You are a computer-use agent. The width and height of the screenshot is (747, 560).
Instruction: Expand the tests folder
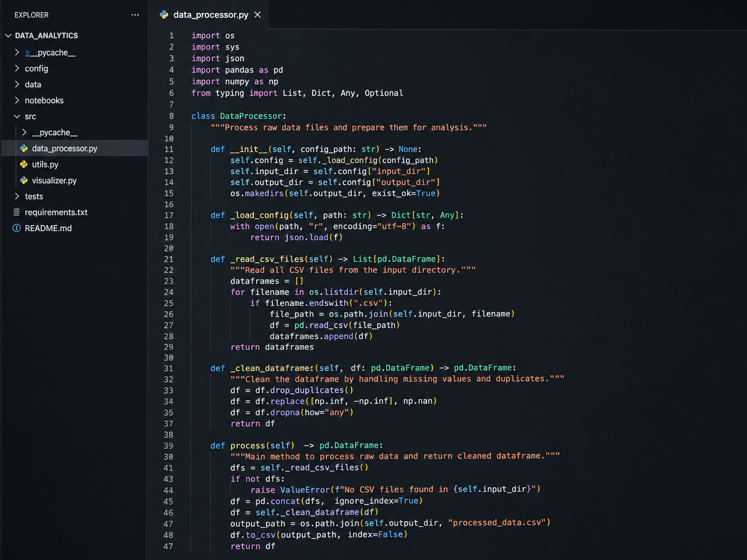point(17,196)
